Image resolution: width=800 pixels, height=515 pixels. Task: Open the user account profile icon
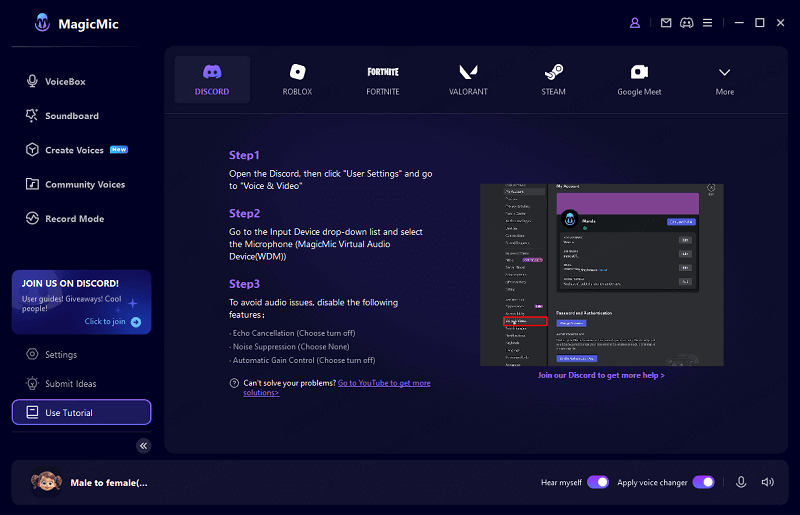coord(635,23)
